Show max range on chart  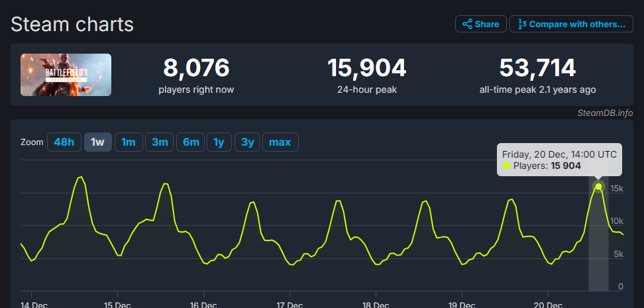tap(280, 142)
